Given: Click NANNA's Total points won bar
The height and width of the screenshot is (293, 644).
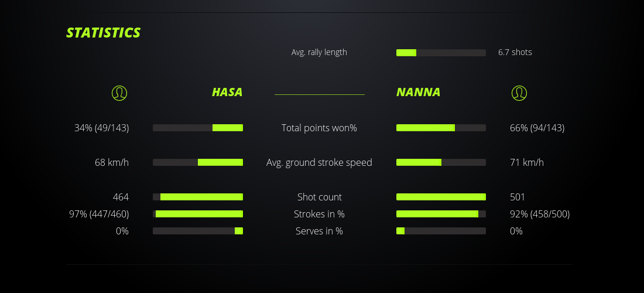Looking at the screenshot, I should coord(441,128).
